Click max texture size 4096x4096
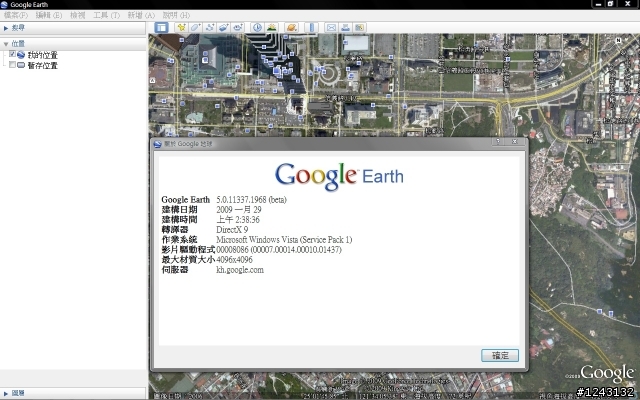The width and height of the screenshot is (640, 400). pyautogui.click(x=234, y=260)
